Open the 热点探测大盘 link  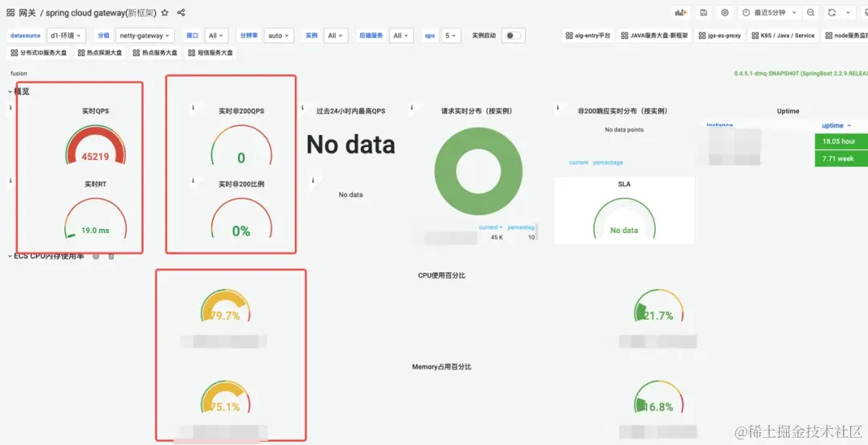[x=100, y=52]
